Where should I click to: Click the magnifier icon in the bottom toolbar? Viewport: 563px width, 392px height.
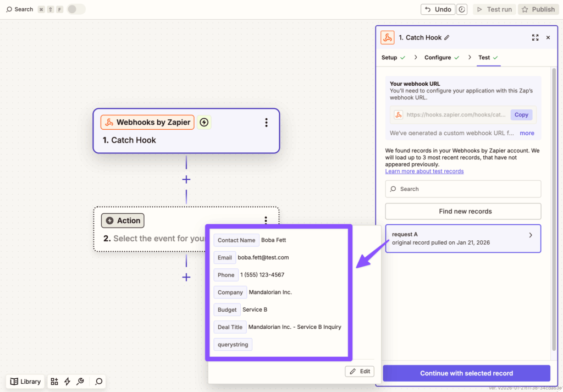[98, 381]
